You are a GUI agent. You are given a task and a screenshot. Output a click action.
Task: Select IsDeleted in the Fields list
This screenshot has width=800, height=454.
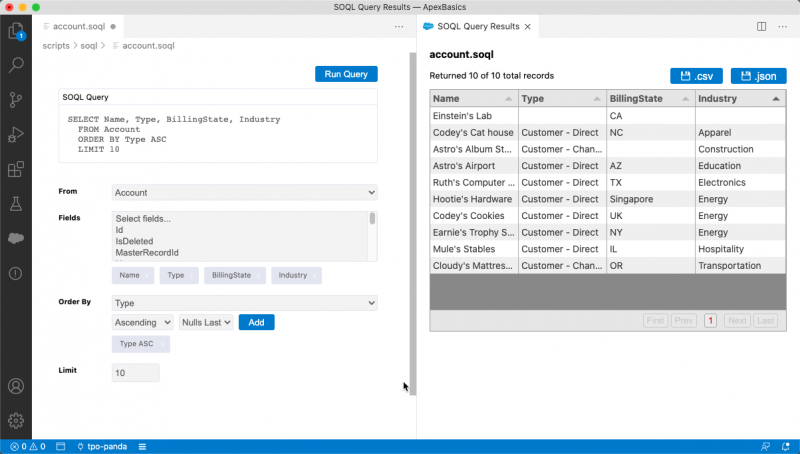[134, 241]
